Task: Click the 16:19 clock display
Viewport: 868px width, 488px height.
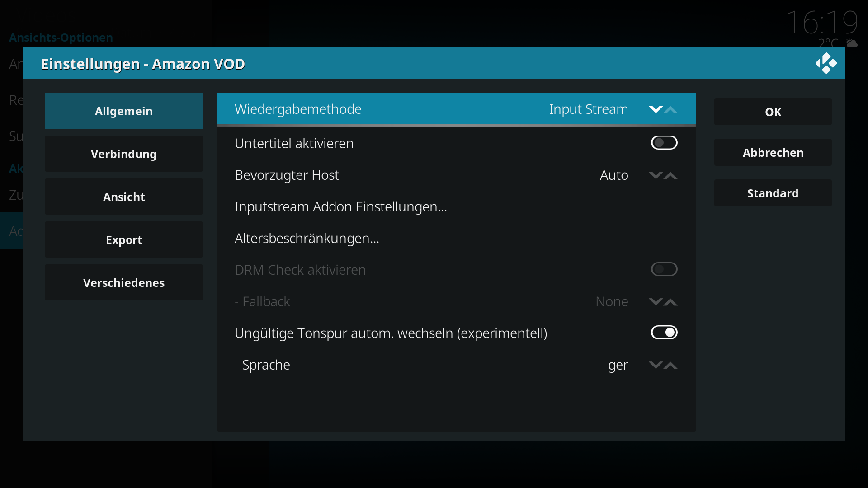Action: (822, 22)
